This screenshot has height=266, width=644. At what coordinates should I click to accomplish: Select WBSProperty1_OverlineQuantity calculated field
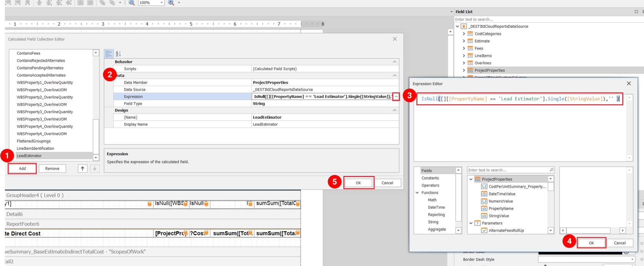pyautogui.click(x=45, y=83)
